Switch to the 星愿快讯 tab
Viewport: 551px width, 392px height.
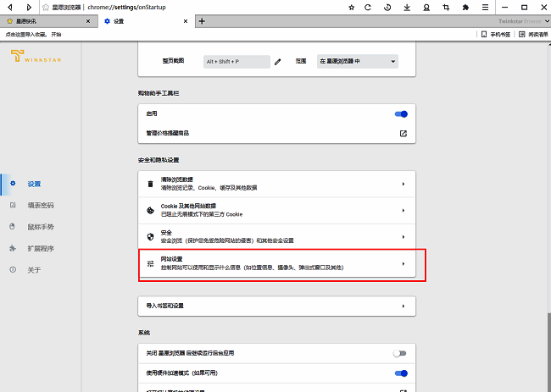[48, 21]
